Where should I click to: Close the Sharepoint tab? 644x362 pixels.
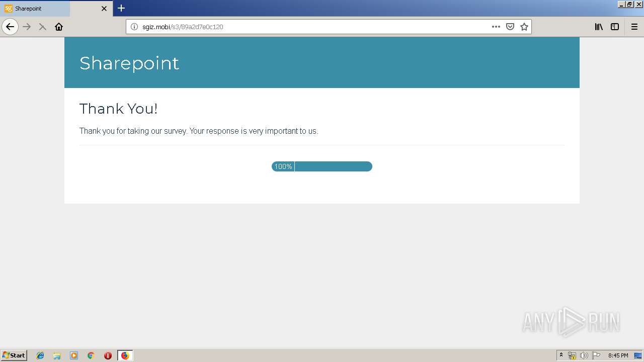104,9
